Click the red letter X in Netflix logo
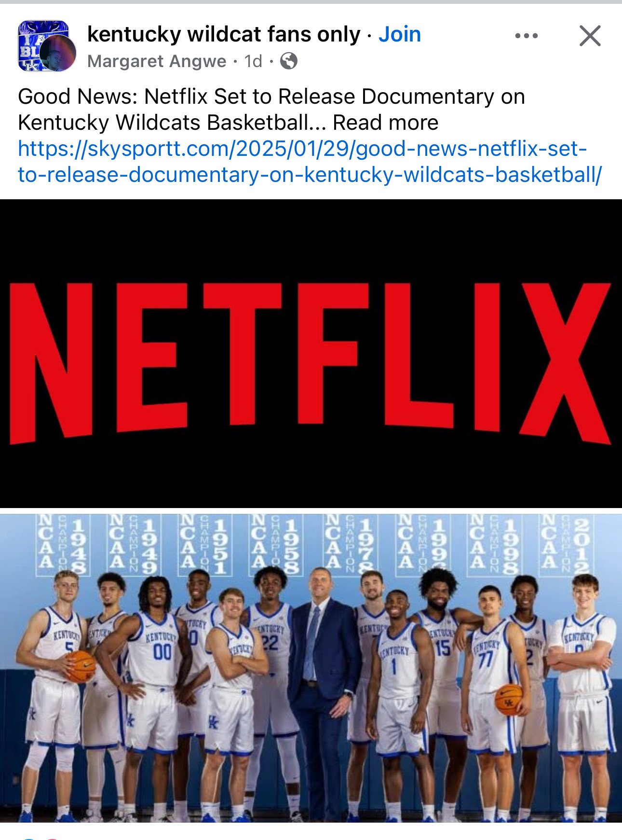The height and width of the screenshot is (840, 622). pyautogui.click(x=567, y=363)
